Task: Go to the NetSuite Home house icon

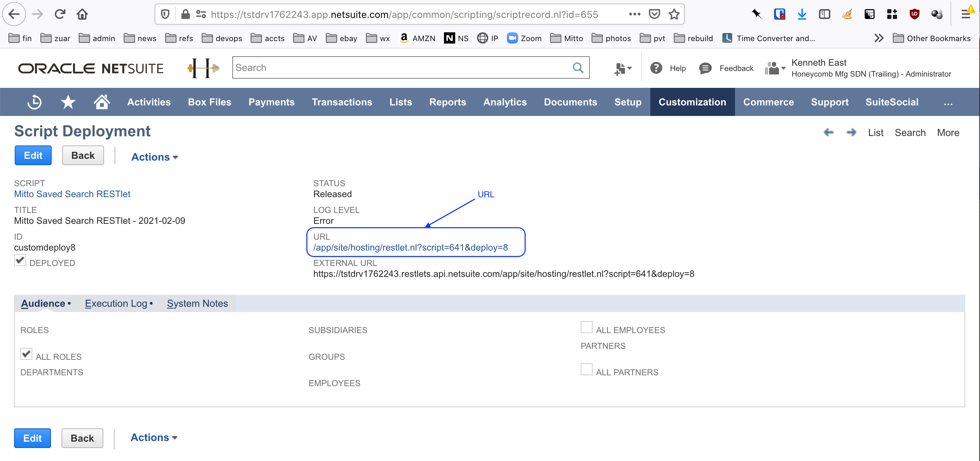Action: 102,102
